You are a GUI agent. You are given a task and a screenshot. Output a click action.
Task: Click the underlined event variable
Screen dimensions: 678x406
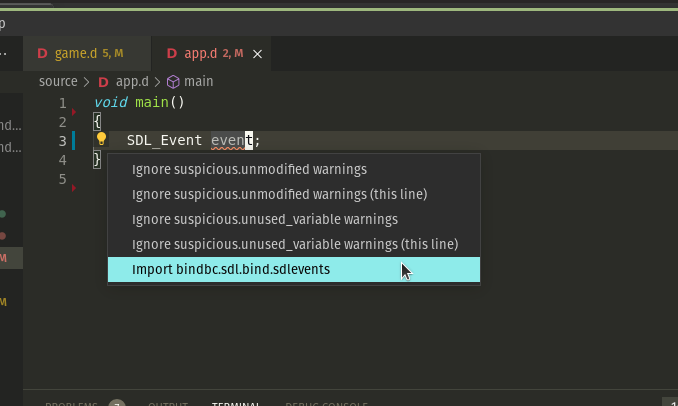point(231,140)
